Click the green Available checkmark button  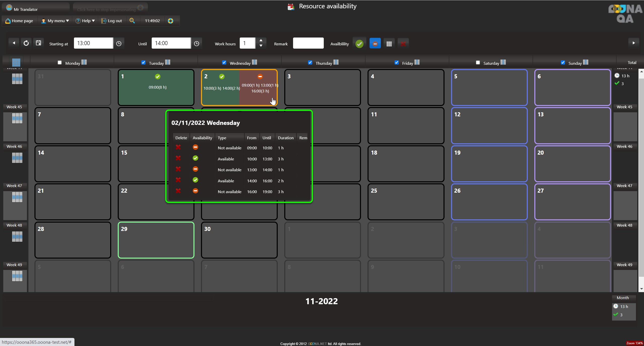[x=359, y=44]
